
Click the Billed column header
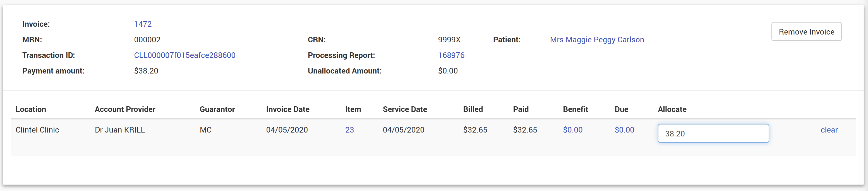(x=473, y=109)
